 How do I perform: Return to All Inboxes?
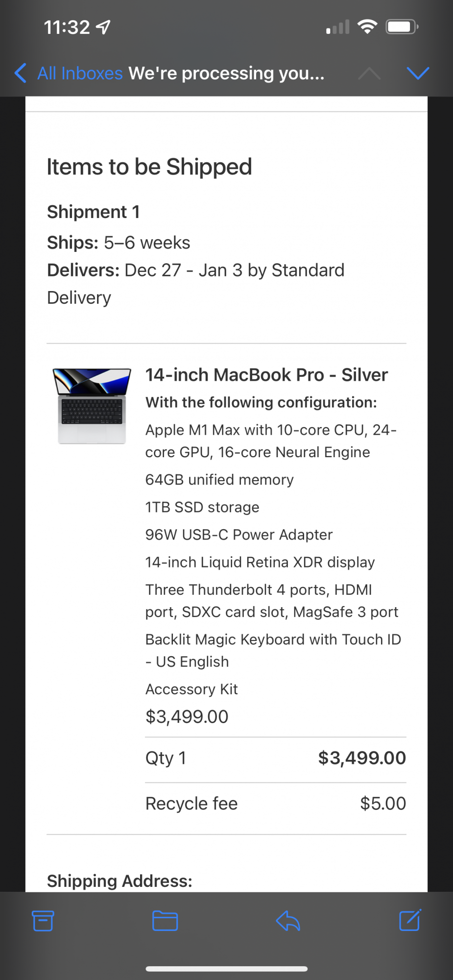[80, 73]
